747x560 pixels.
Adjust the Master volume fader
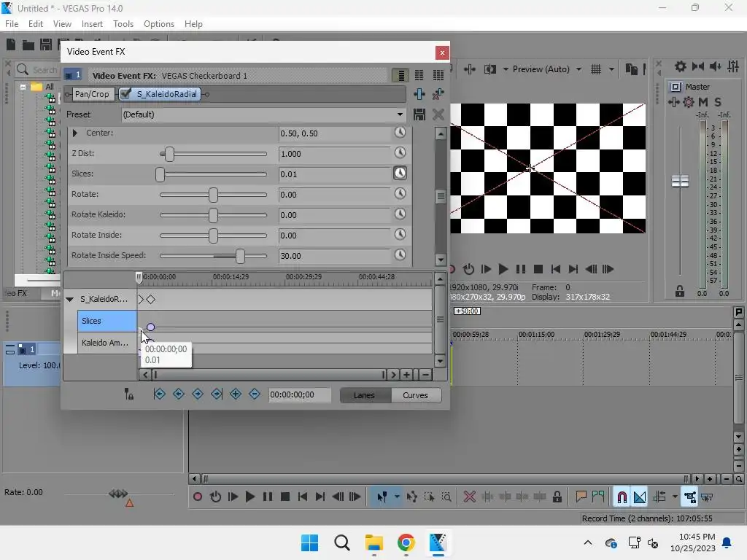coord(681,182)
